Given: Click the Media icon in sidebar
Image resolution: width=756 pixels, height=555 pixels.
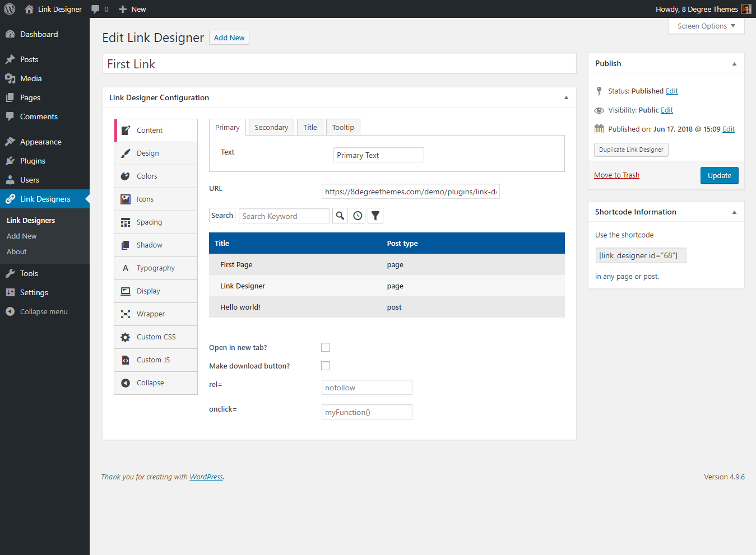Looking at the screenshot, I should [10, 78].
